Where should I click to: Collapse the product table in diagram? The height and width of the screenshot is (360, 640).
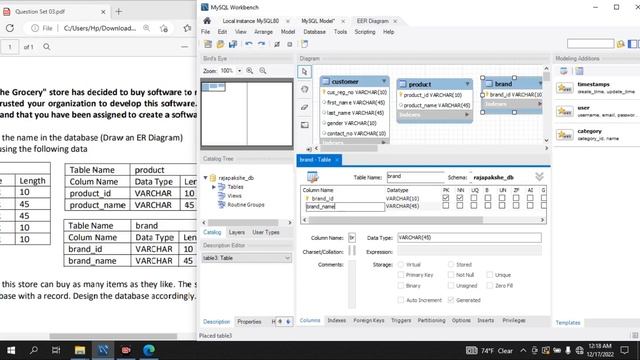coord(467,84)
